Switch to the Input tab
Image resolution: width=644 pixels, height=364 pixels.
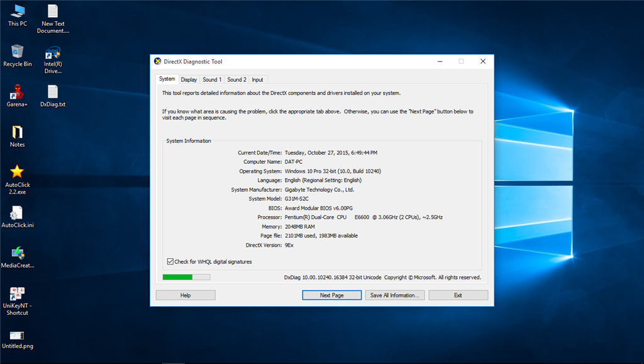[257, 80]
